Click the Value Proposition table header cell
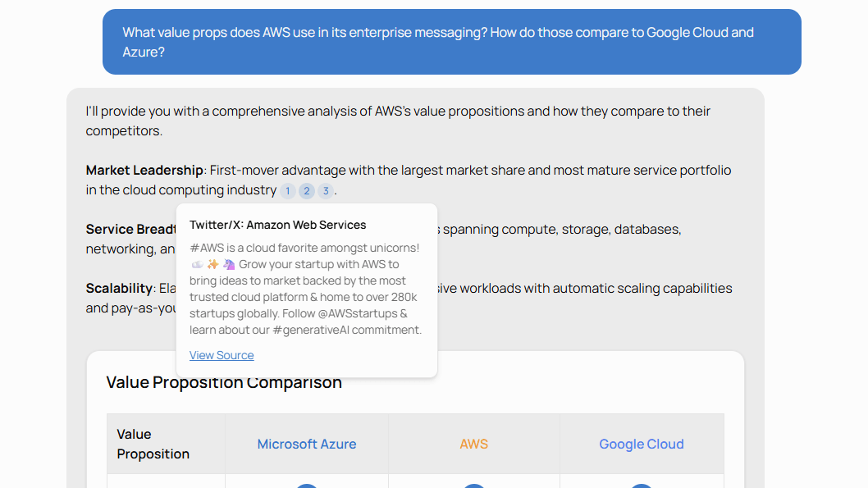The image size is (868, 488). [153, 444]
